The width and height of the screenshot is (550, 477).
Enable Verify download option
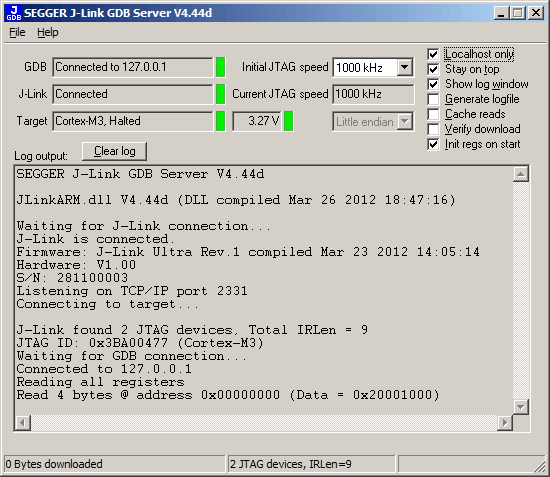(x=433, y=129)
